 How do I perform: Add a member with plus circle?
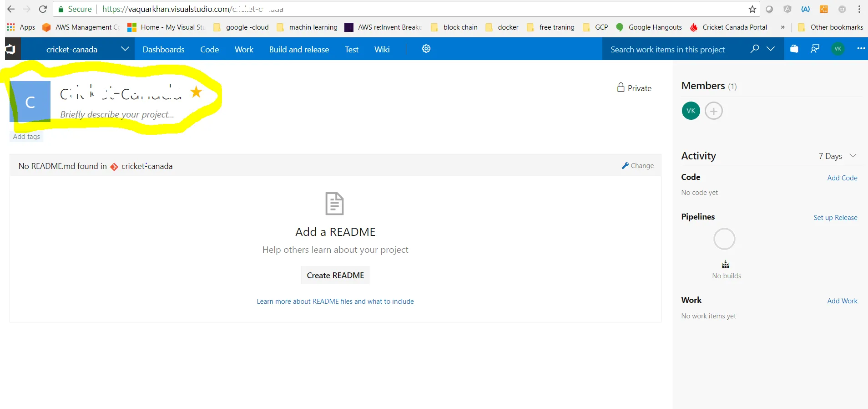[x=714, y=111]
